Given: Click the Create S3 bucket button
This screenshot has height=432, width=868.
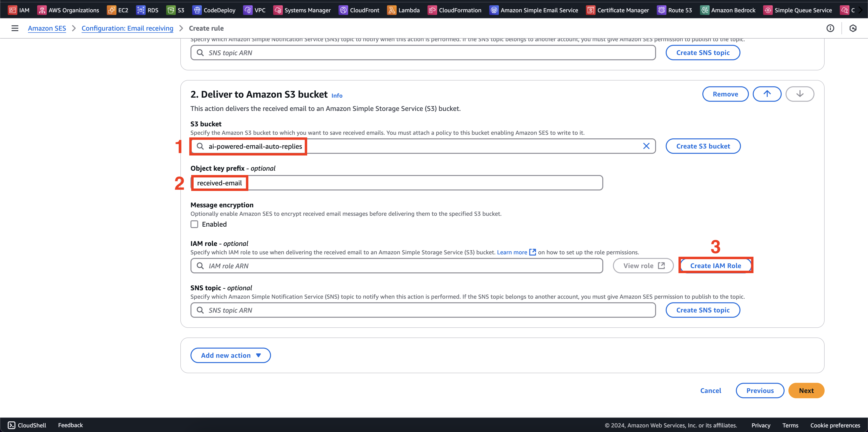Looking at the screenshot, I should tap(703, 146).
